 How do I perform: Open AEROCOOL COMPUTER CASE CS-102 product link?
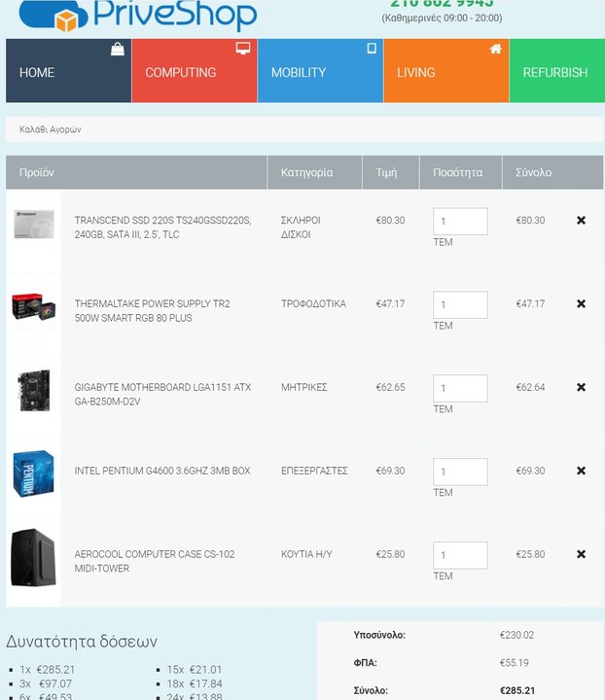pyautogui.click(x=155, y=561)
